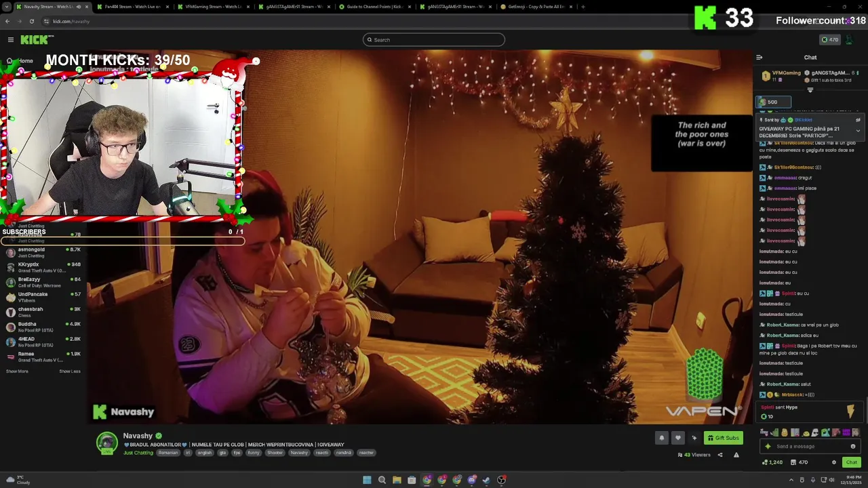Select the Romanian tag
Viewport: 868px width, 488px height.
[x=168, y=453]
